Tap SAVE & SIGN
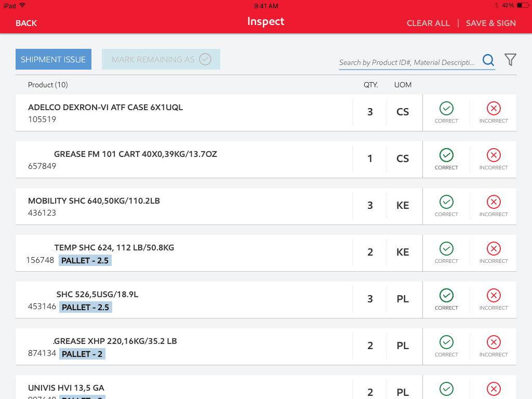This screenshot has width=532, height=399. point(490,23)
